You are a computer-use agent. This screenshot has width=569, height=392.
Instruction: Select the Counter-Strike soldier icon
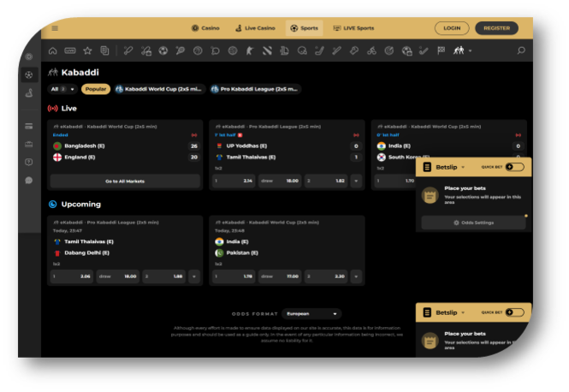coord(250,50)
